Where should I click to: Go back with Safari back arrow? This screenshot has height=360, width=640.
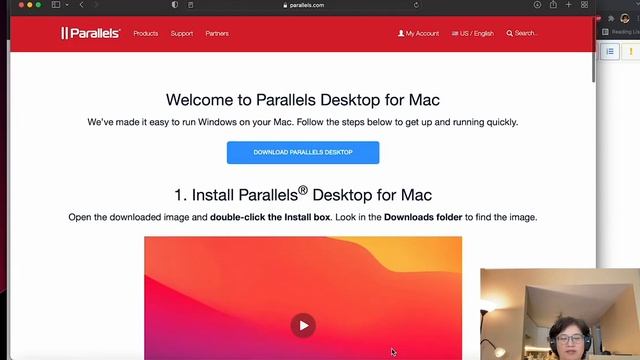click(82, 5)
